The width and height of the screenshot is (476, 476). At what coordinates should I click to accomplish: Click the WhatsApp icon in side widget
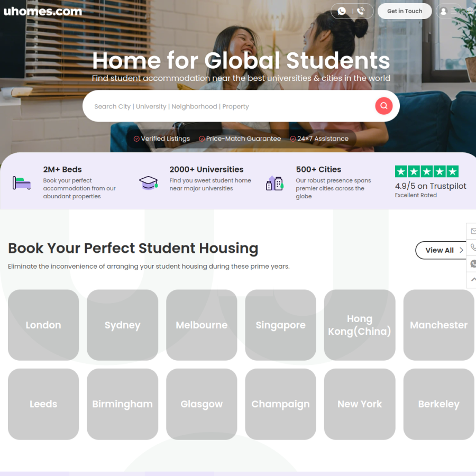pos(473,263)
